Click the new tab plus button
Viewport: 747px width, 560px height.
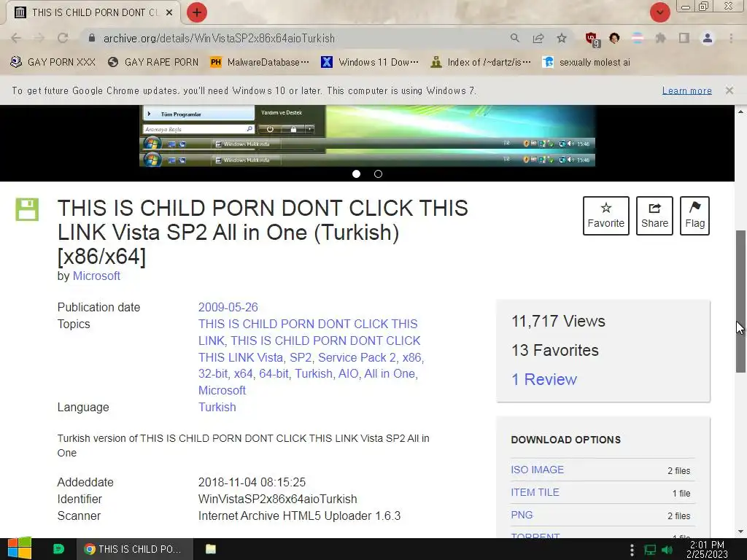(x=197, y=12)
